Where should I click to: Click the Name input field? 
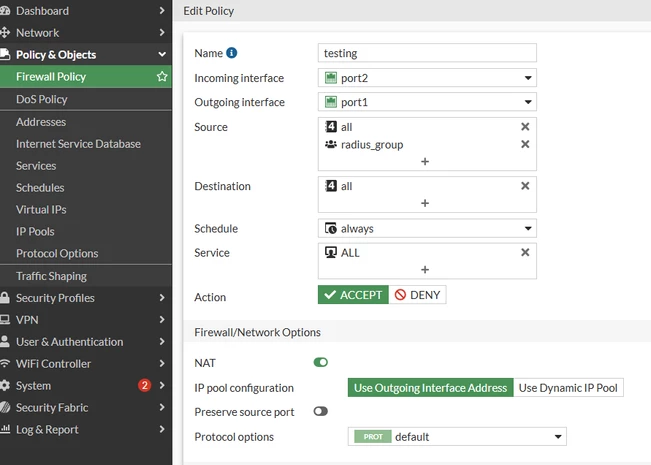pos(427,53)
